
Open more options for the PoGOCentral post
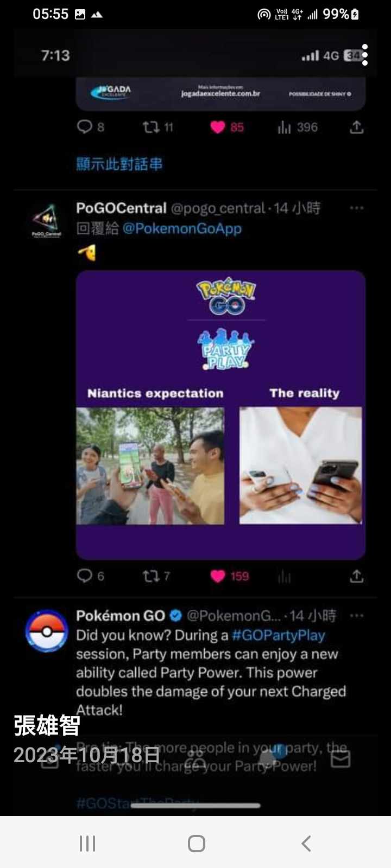(x=356, y=208)
